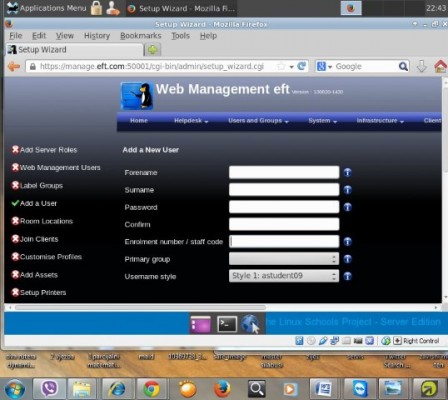Screen dimensions: 448x400
Task: Click the globe web browser panel icon
Action: (251, 324)
